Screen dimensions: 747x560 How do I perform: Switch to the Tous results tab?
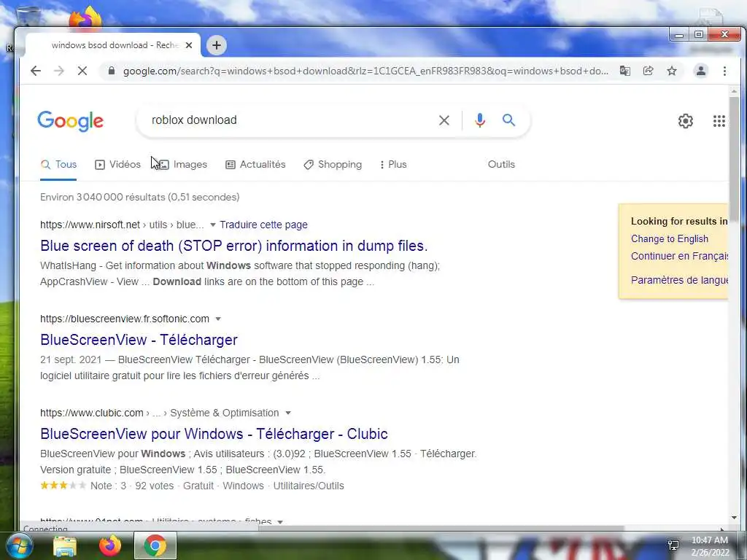pos(58,164)
